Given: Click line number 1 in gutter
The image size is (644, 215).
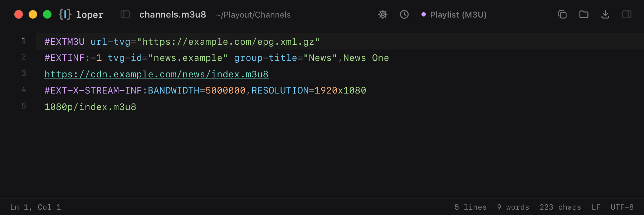Looking at the screenshot, I should click(24, 41).
